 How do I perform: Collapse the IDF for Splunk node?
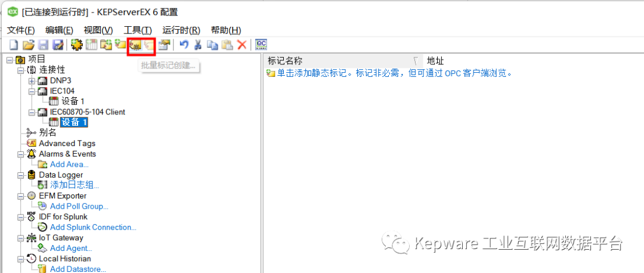click(20, 217)
